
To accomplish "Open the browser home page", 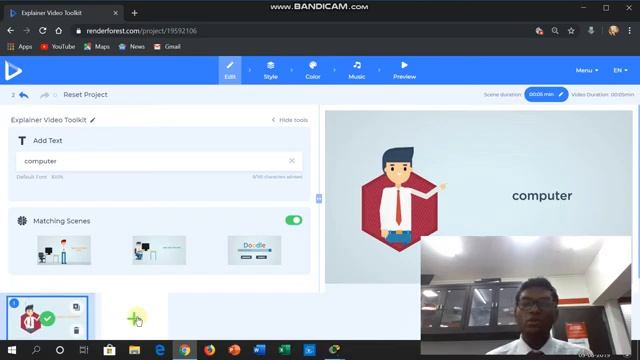I will [x=59, y=31].
